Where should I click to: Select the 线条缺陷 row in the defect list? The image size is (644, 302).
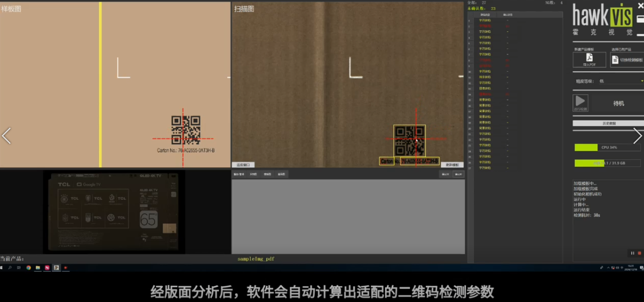[485, 77]
